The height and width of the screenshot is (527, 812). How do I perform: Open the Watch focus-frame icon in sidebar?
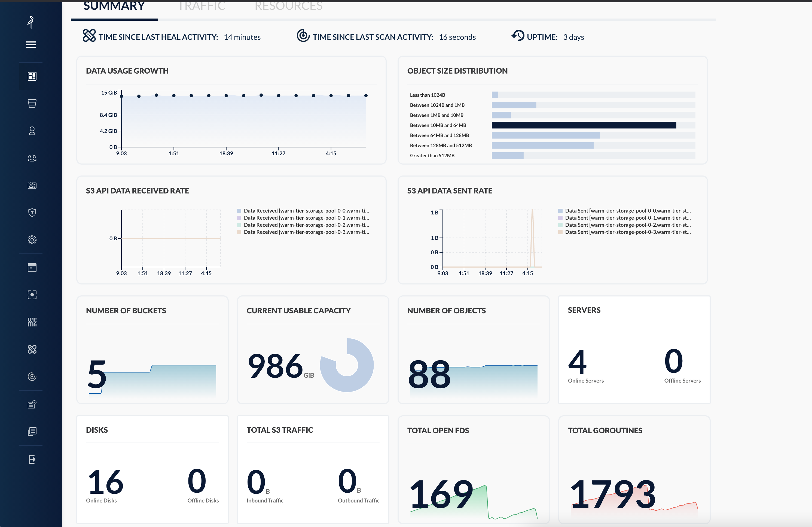(32, 295)
